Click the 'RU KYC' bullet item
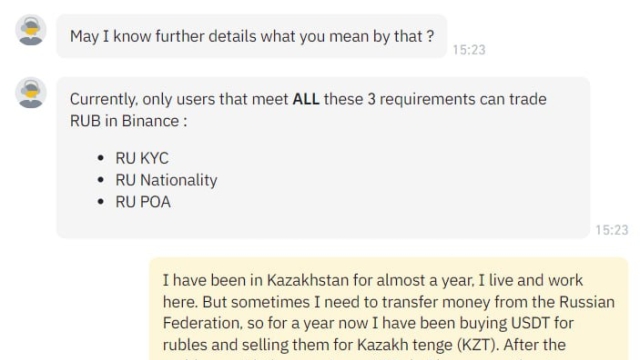This screenshot has width=640, height=360. [x=142, y=158]
